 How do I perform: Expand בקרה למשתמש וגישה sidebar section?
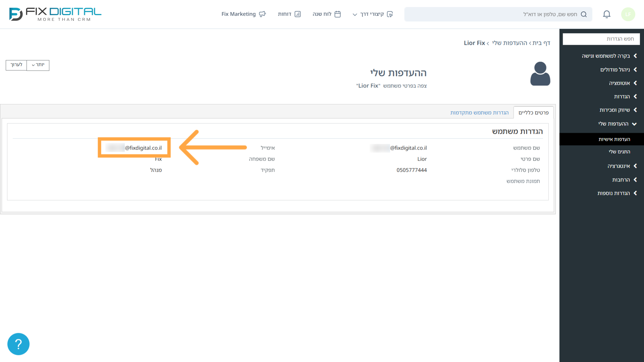pyautogui.click(x=609, y=56)
